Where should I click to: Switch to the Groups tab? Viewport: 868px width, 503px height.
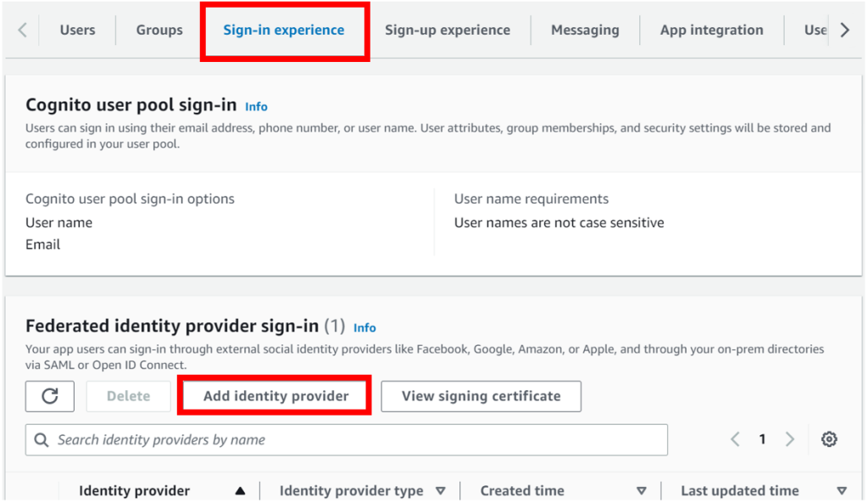[159, 30]
